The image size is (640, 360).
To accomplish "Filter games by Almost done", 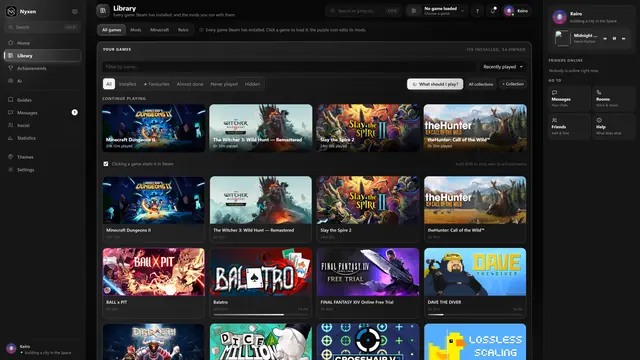I will 190,84.
